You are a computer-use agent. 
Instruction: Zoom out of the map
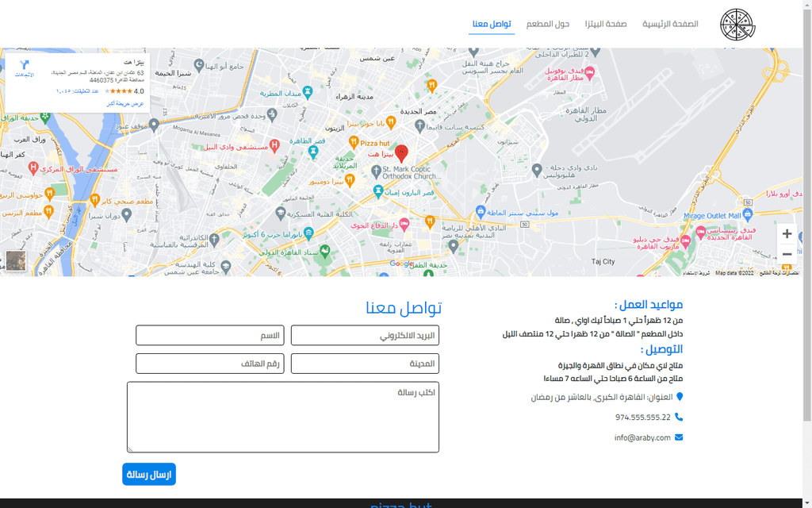coord(787,254)
